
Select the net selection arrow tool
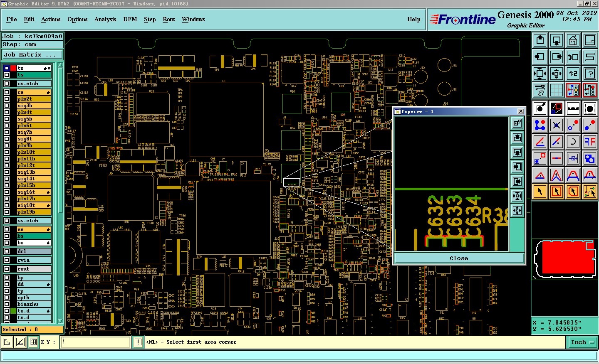[590, 192]
